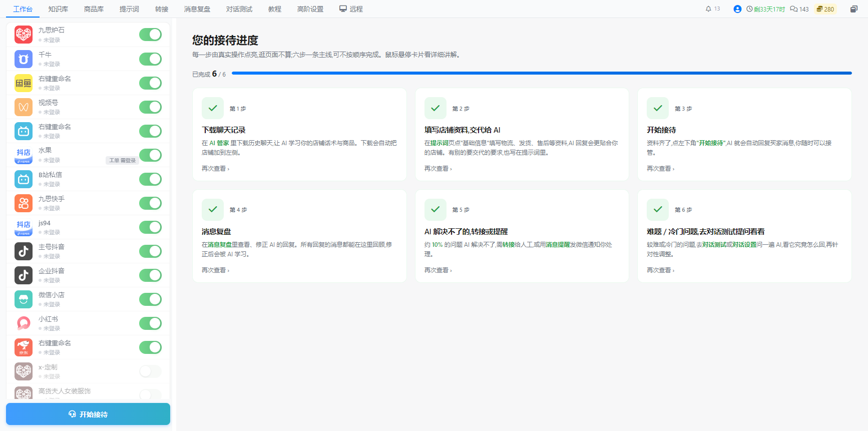868x431 pixels.
Task: Open the 商品库 tab
Action: click(x=94, y=9)
